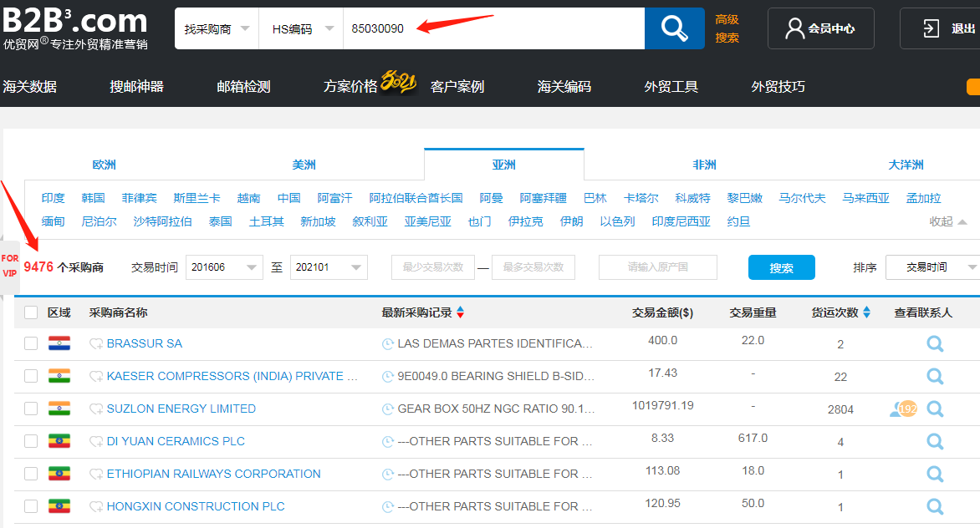This screenshot has width=980, height=528.
Task: Open SUZLON ENERGY LIMITED buyer link
Action: pos(181,409)
